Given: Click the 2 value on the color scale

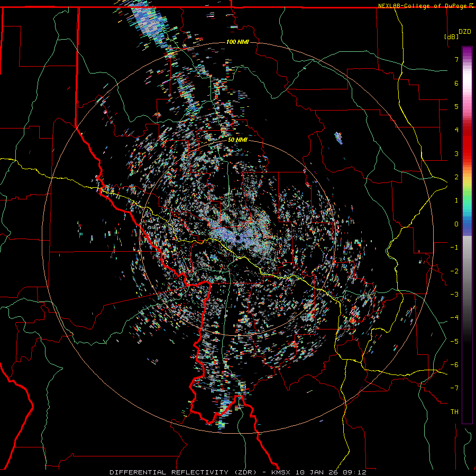Looking at the screenshot, I should click(456, 177).
